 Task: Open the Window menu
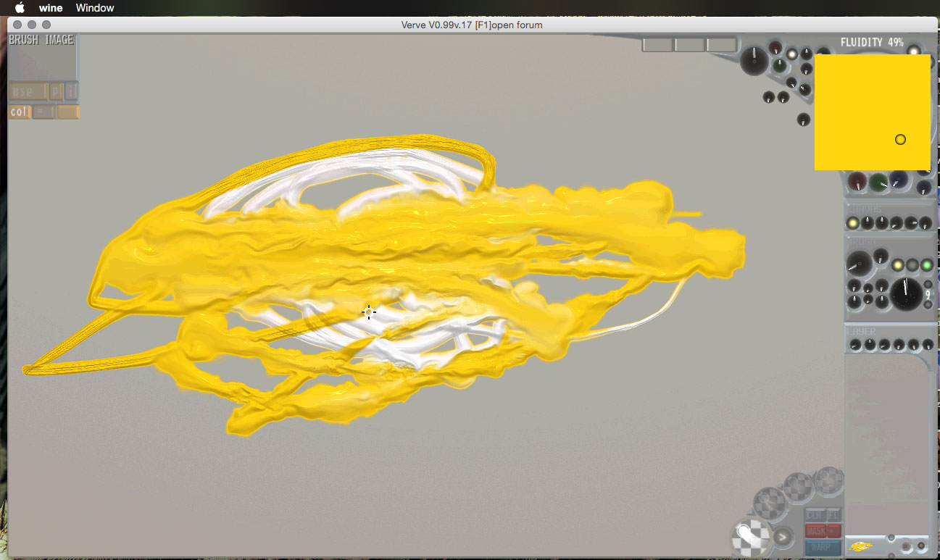point(95,8)
